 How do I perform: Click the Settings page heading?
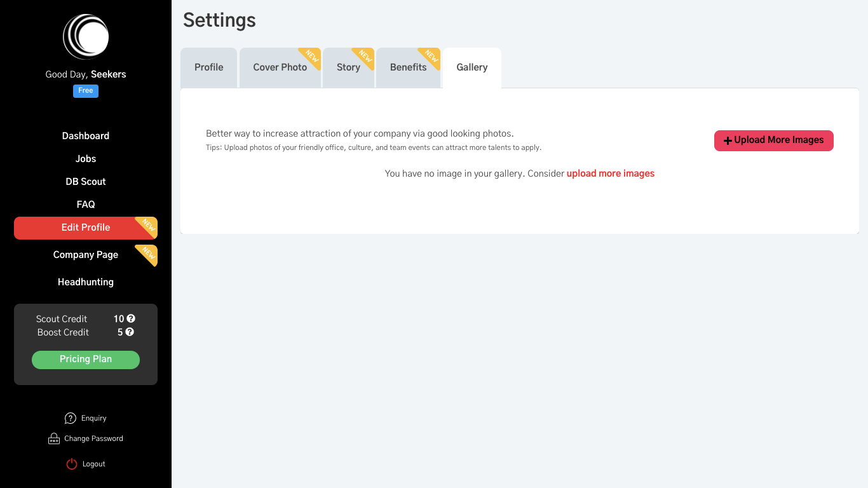point(219,20)
